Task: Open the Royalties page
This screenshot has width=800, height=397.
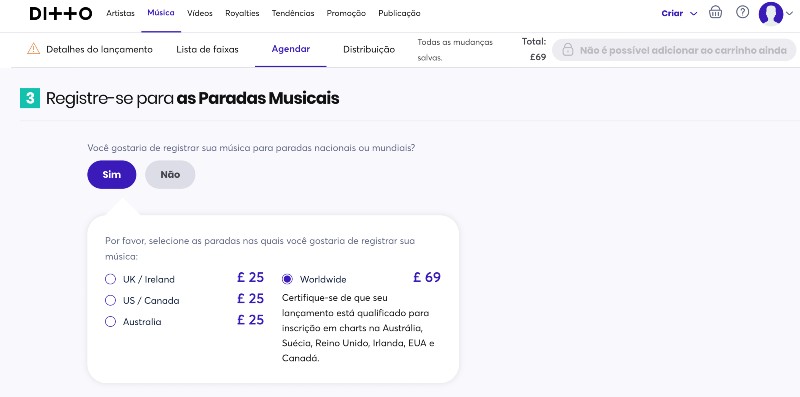Action: (242, 13)
